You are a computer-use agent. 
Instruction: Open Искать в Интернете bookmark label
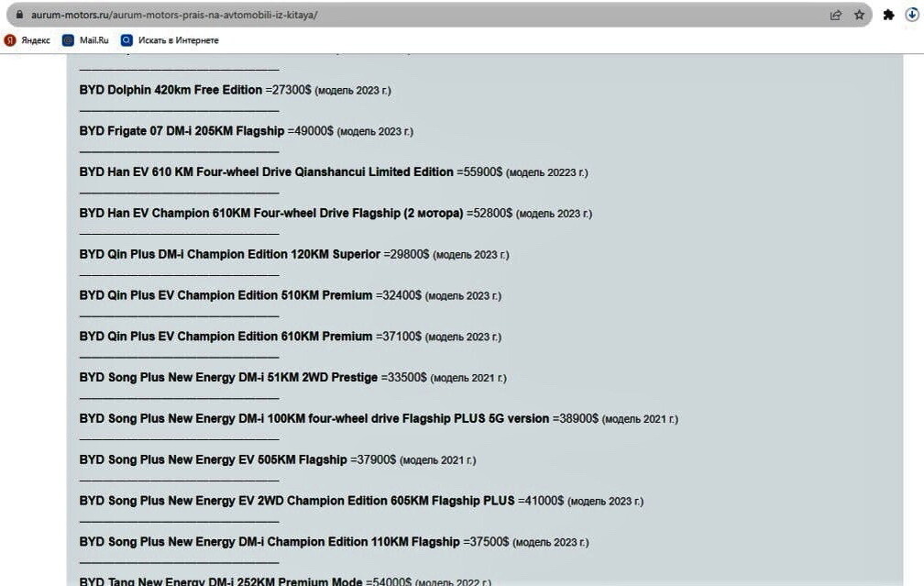[x=179, y=40]
